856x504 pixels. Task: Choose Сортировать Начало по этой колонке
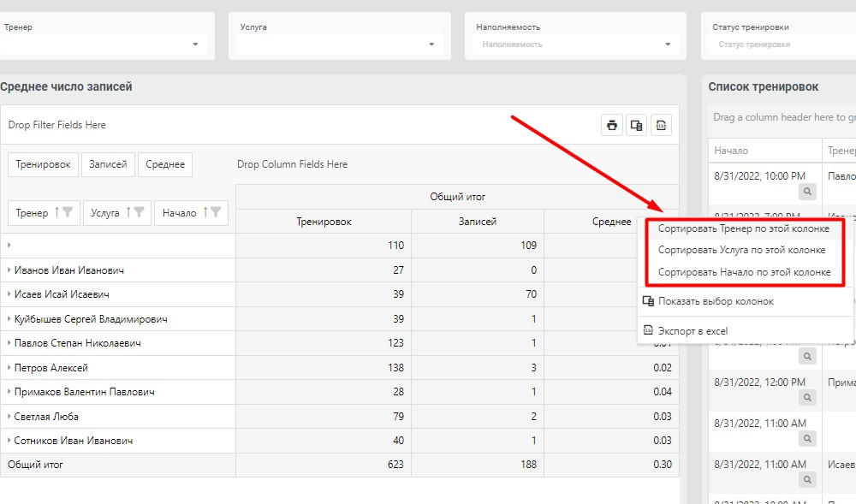[744, 271]
